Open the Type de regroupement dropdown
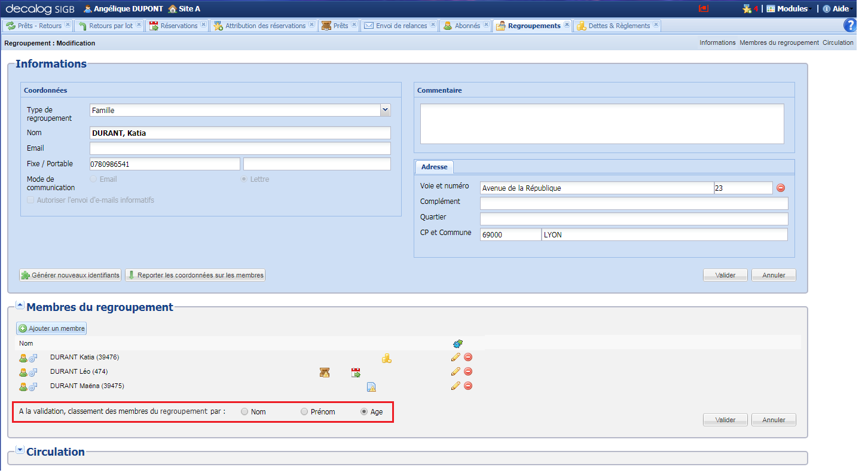The width and height of the screenshot is (868, 476). pyautogui.click(x=385, y=110)
